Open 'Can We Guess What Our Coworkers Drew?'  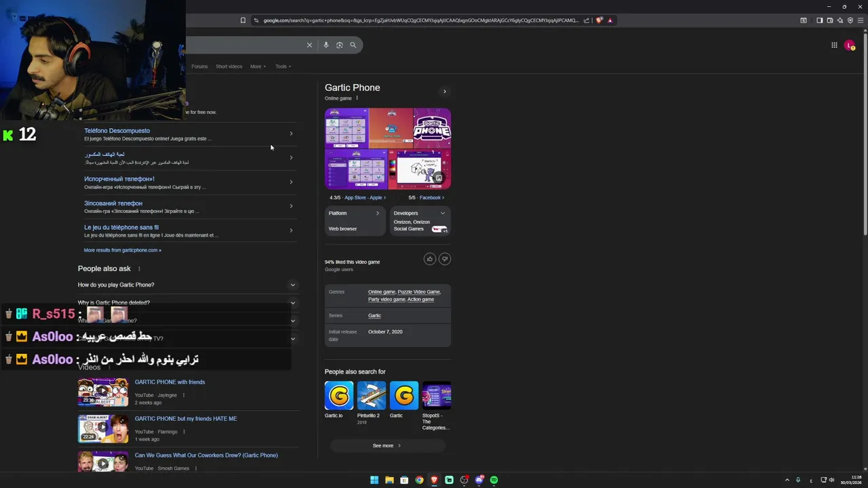(x=206, y=455)
